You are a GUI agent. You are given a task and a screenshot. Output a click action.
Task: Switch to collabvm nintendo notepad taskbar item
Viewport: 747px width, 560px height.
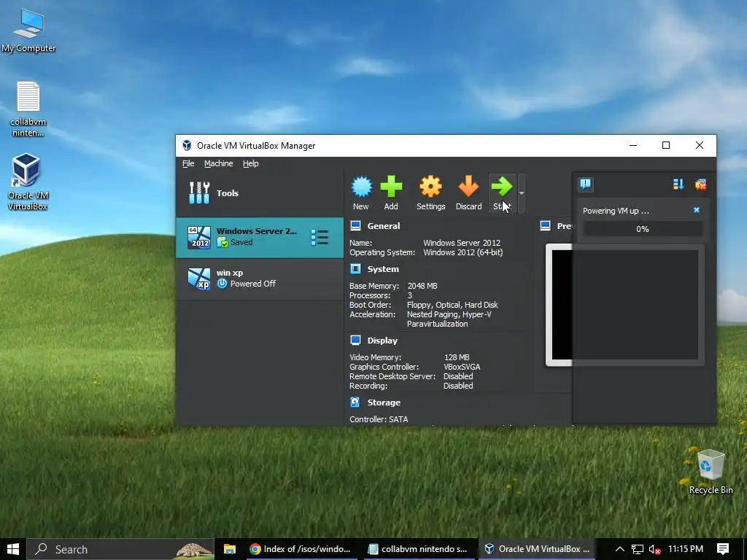pyautogui.click(x=418, y=549)
